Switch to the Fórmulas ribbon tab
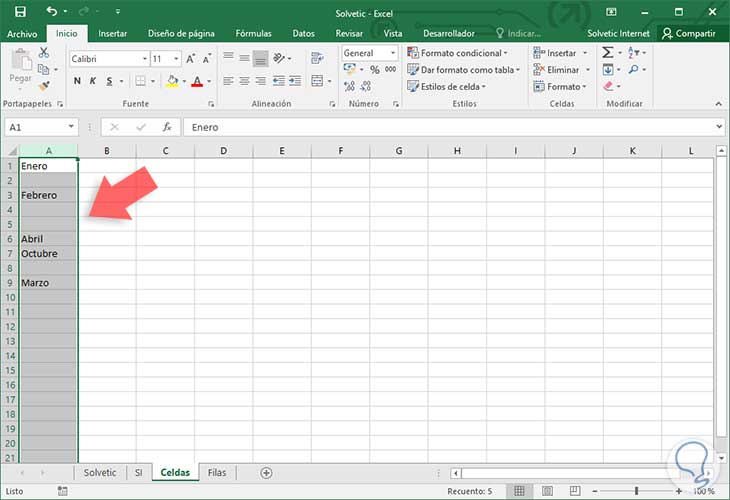The height and width of the screenshot is (500, 730). coord(253,34)
